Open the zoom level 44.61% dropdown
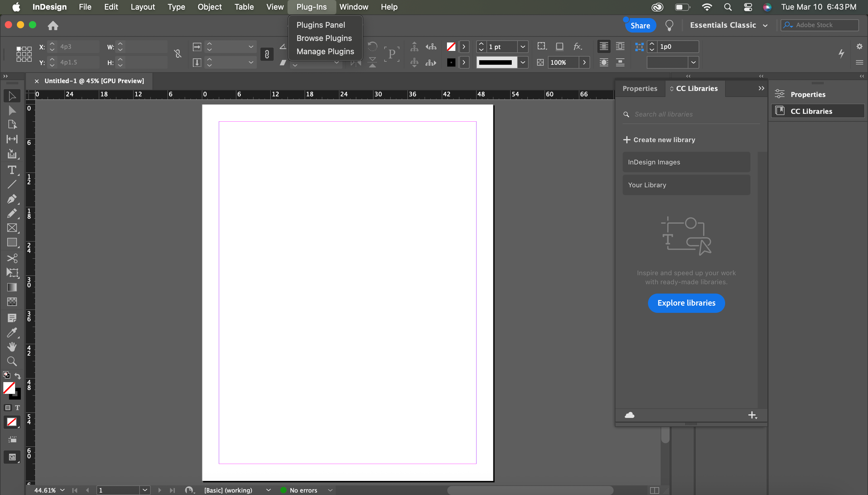868x495 pixels. pos(62,490)
